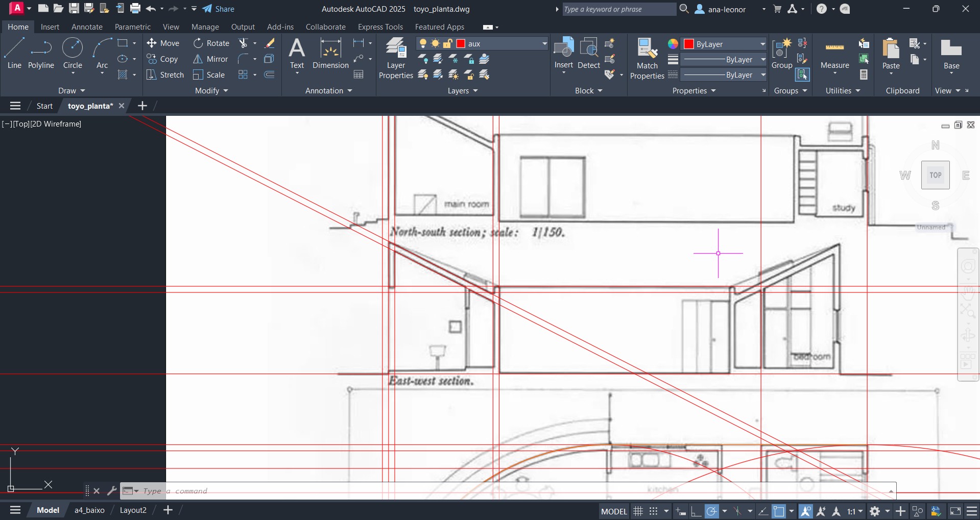The width and height of the screenshot is (980, 520).
Task: Open the ByLayer object color dropdown
Action: (762, 44)
